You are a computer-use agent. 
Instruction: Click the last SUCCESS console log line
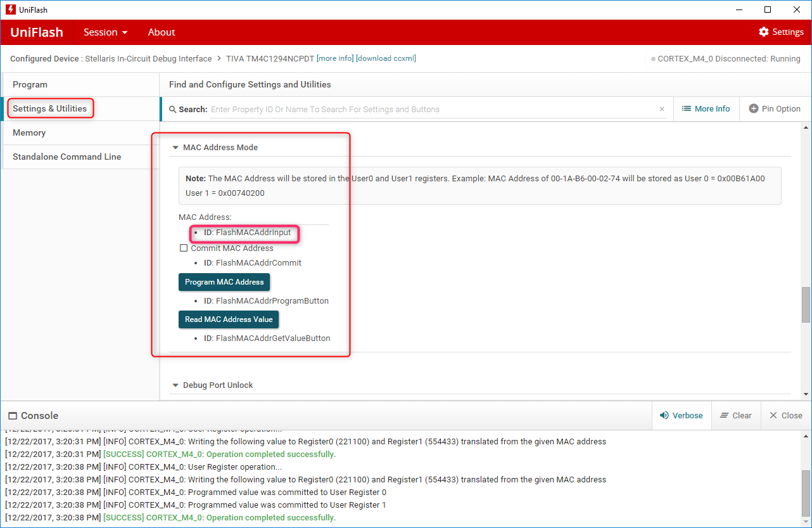(x=170, y=518)
